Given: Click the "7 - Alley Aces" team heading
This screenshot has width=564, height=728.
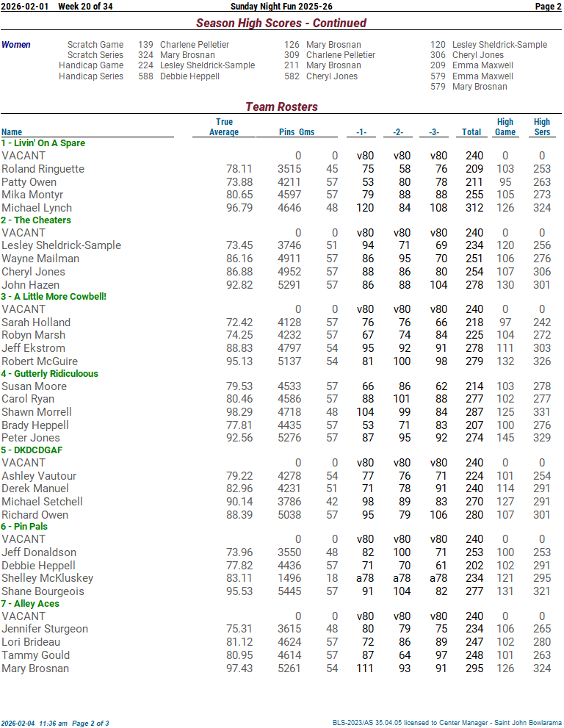Looking at the screenshot, I should [x=30, y=604].
